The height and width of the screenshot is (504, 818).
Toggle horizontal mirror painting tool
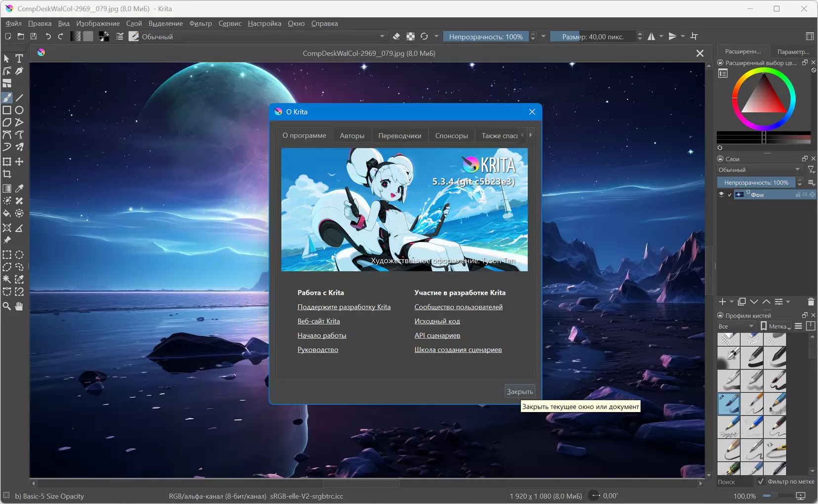(x=651, y=36)
